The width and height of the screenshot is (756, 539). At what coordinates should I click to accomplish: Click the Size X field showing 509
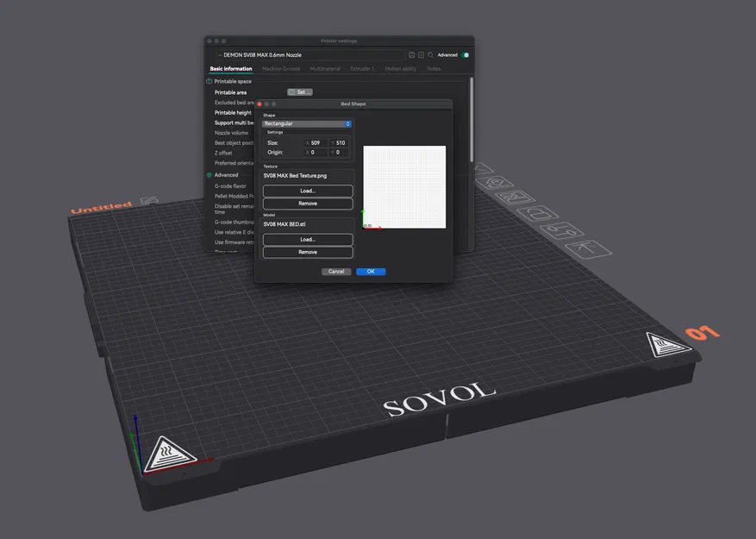tap(316, 143)
